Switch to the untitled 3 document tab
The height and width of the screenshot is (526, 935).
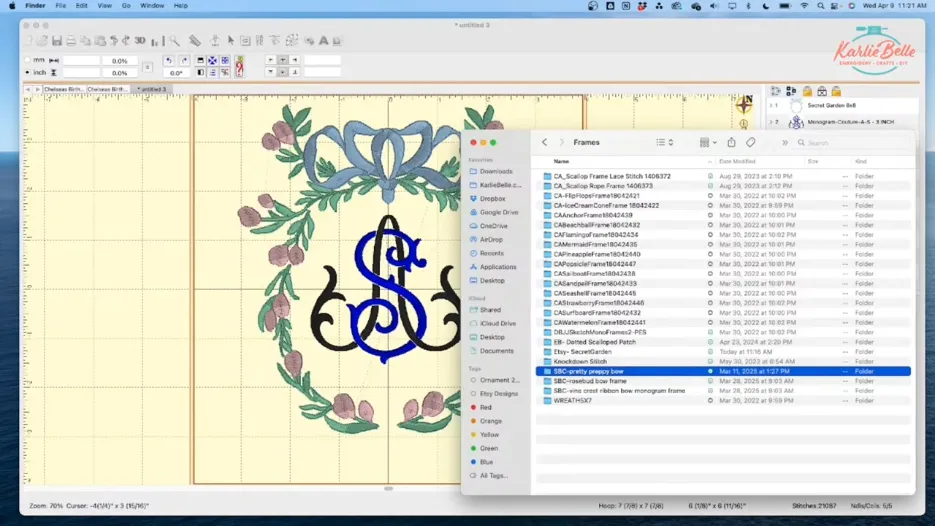point(152,89)
